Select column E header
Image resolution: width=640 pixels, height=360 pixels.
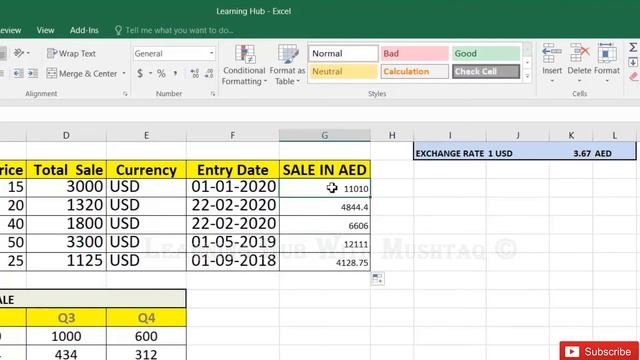pos(146,135)
